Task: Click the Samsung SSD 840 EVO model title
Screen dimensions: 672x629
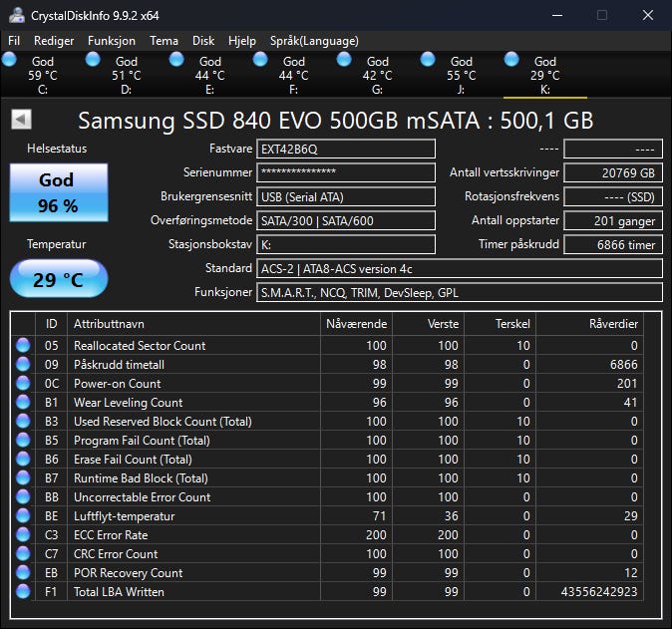Action: [x=336, y=120]
